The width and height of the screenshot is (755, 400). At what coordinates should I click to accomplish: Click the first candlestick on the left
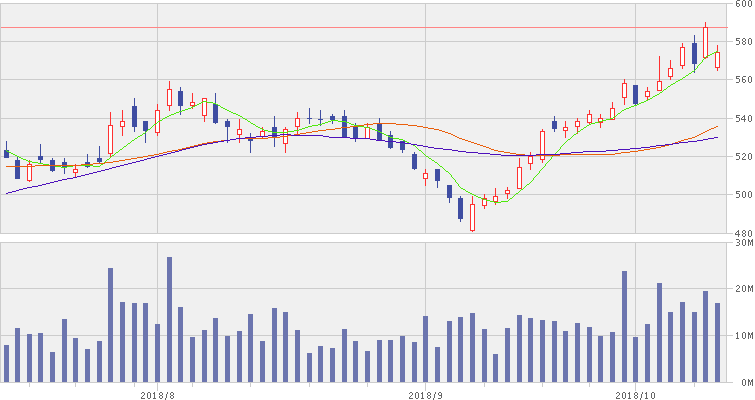point(6,153)
